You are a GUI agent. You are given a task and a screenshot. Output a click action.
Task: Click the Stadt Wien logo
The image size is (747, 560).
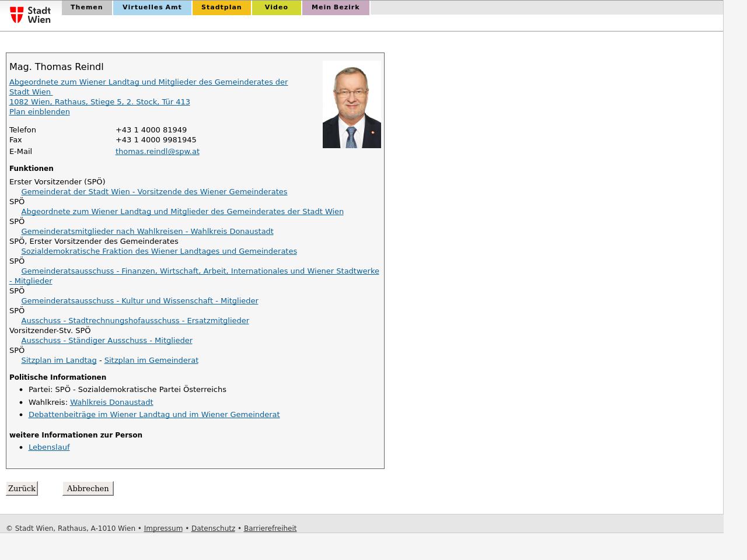[30, 15]
